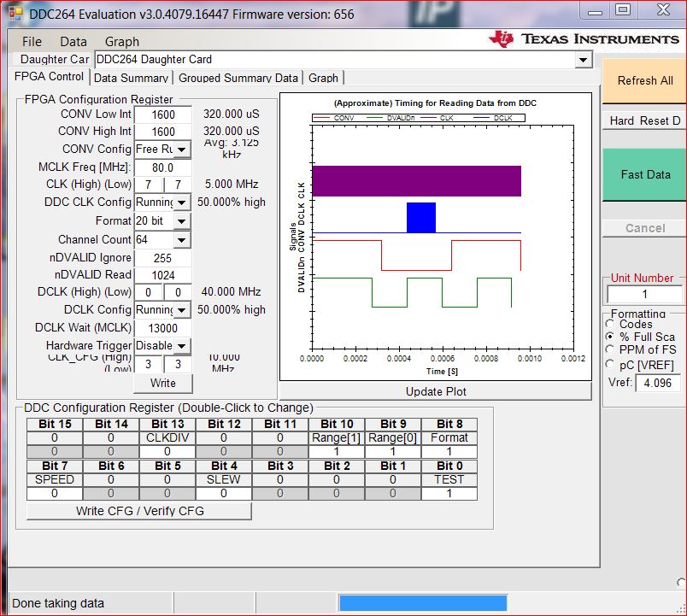Image resolution: width=687 pixels, height=616 pixels.
Task: Open the Data menu
Action: [73, 42]
